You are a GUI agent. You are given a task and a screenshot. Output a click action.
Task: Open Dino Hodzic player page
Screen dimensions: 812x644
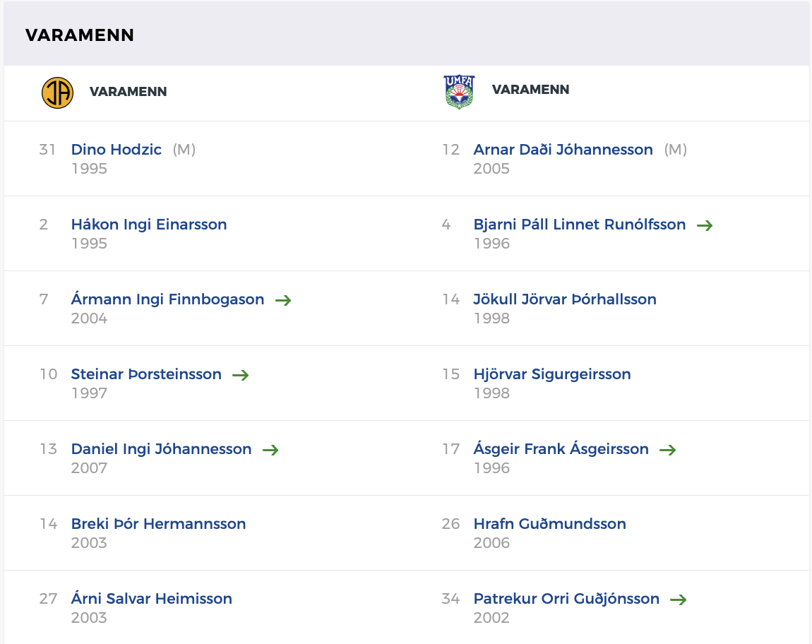click(117, 149)
